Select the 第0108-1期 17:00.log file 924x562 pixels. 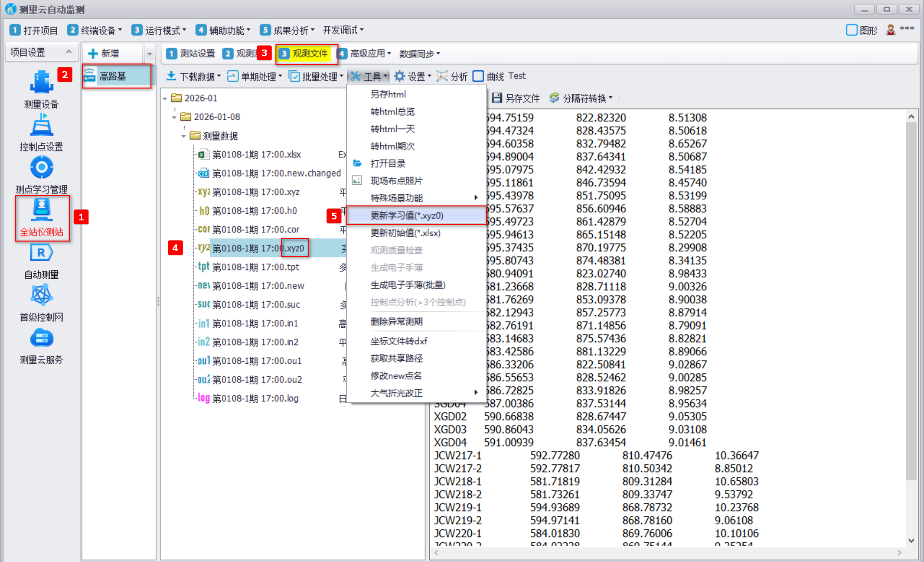[x=255, y=398]
